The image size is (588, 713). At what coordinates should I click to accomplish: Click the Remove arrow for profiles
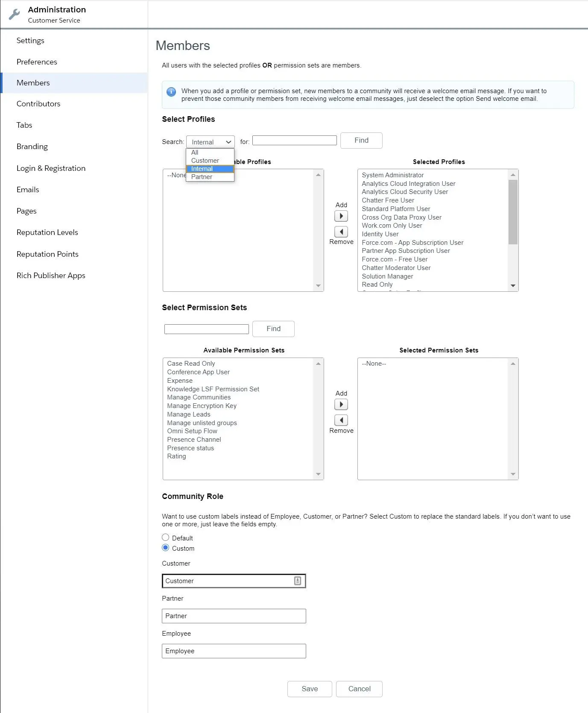[x=341, y=232]
